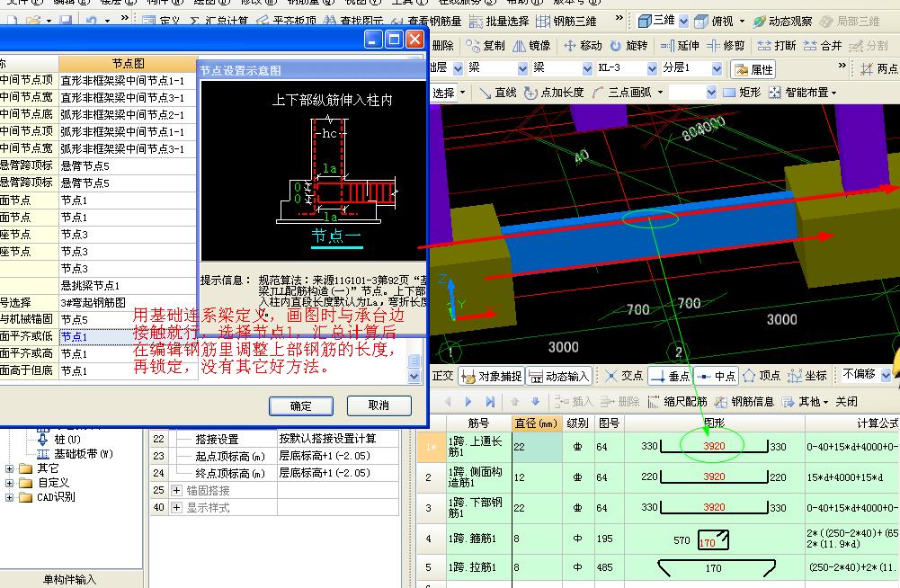900x588 pixels.
Task: Toggle 动态输入 dynamic input
Action: [559, 376]
